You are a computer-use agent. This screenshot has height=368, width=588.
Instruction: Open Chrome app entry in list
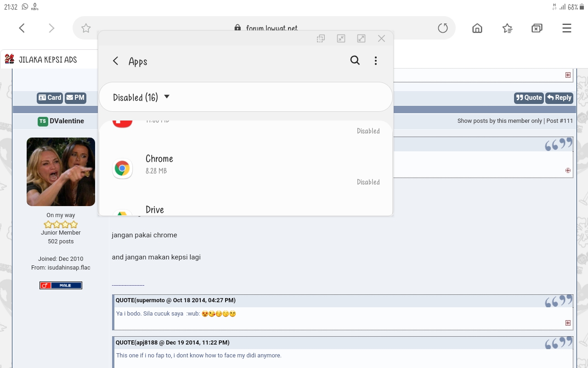click(x=246, y=169)
